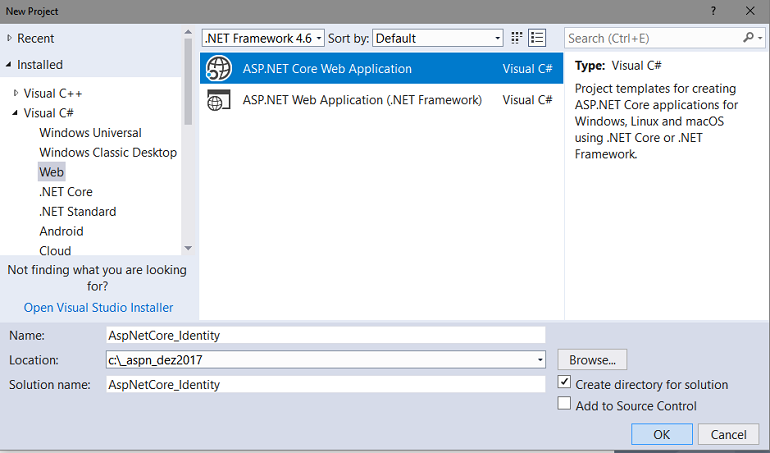Enable Add to Source Control checkbox

(564, 403)
